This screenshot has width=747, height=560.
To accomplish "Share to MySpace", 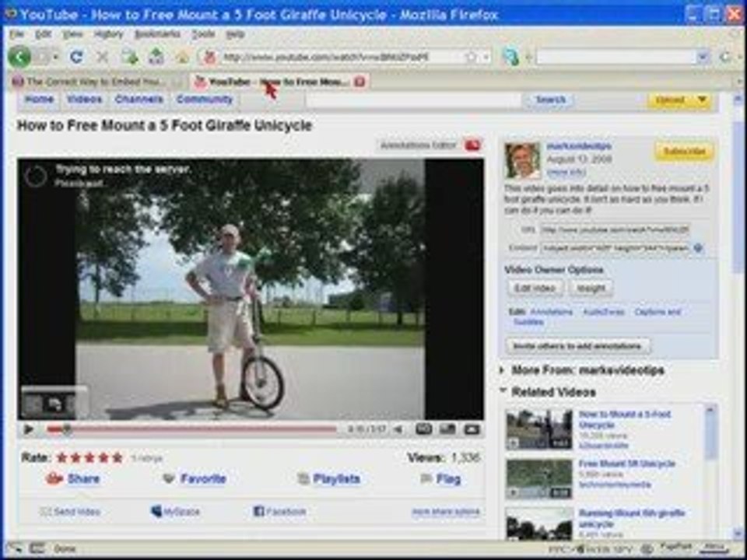I will [175, 512].
